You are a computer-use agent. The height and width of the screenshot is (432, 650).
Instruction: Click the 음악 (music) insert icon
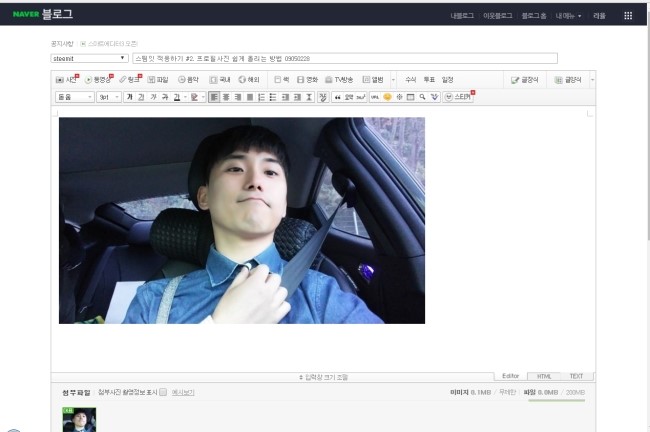tap(188, 79)
